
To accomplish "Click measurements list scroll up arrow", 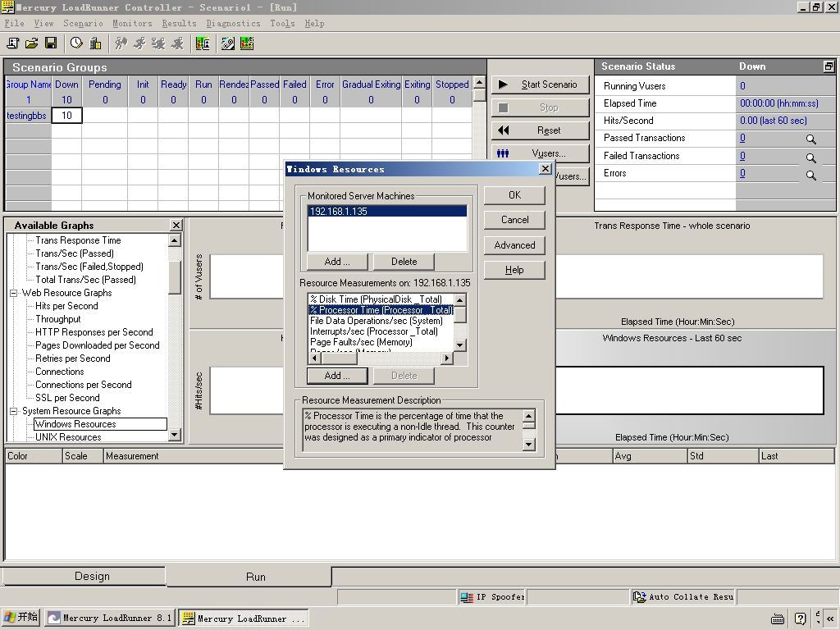I will 459,299.
